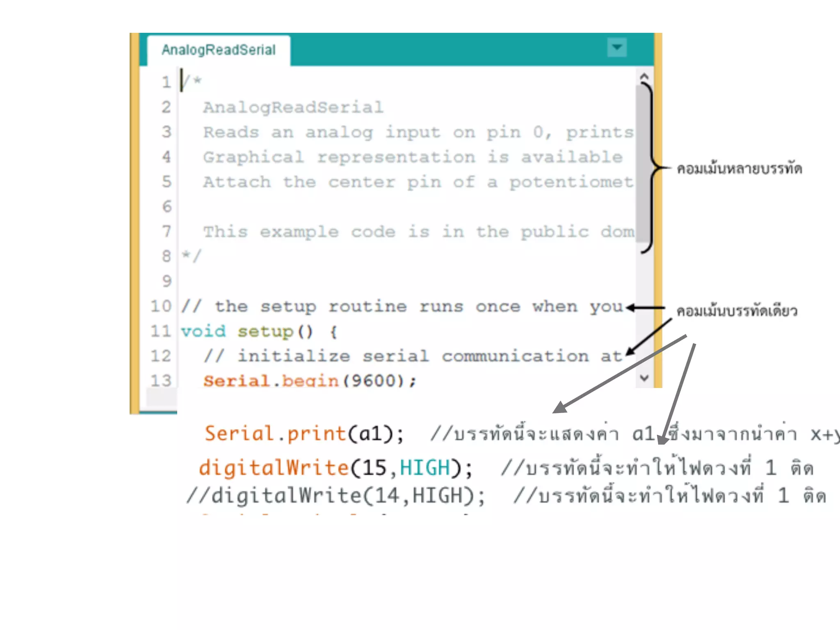
Task: Click the digitalWrite(15,HIGH); statement
Action: (335, 468)
